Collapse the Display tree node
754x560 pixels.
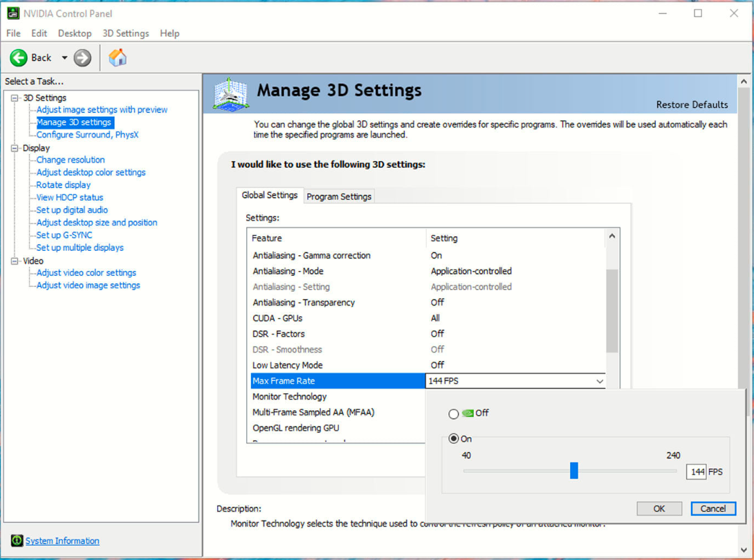(x=15, y=149)
